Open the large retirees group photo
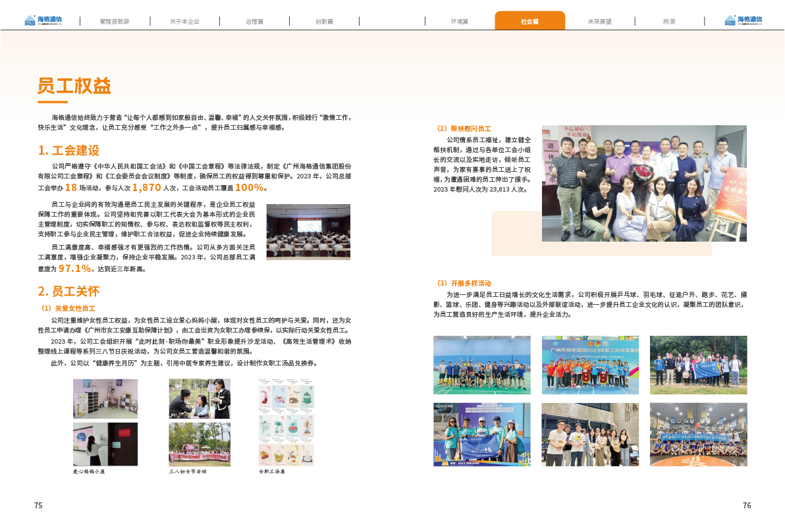Screen dimensions: 785x532 pyautogui.click(x=643, y=183)
